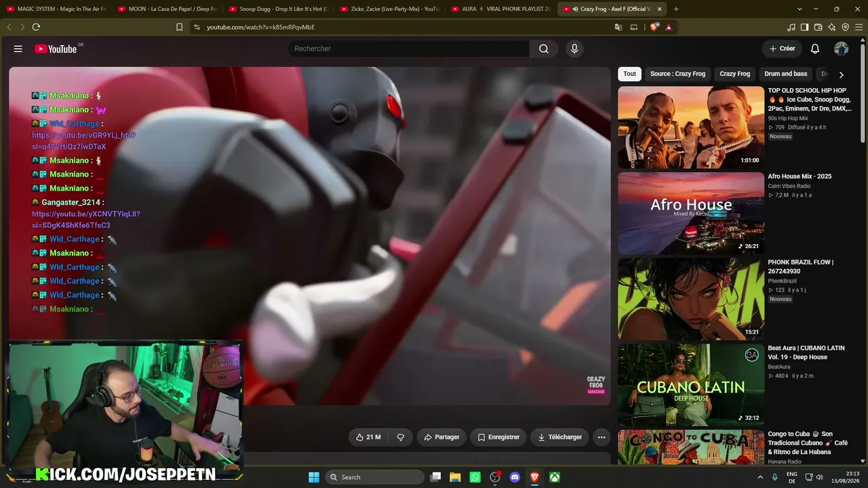Open WhatsApp from the taskbar

475,477
